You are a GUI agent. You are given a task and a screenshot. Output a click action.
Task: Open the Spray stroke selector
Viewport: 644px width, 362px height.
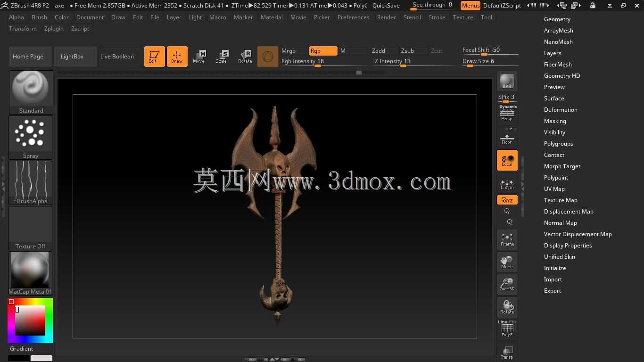31,138
